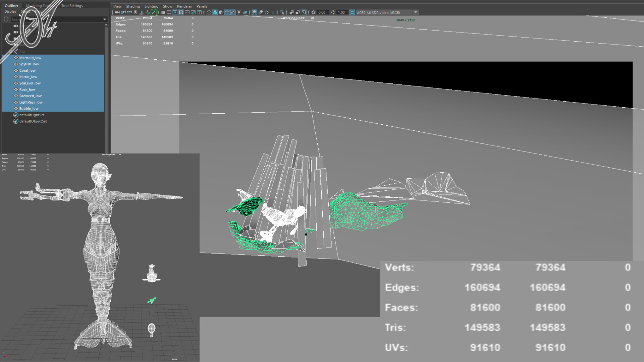Viewport: 644px width, 362px height.
Task: Toggle the grid display icon
Action: tap(163, 12)
